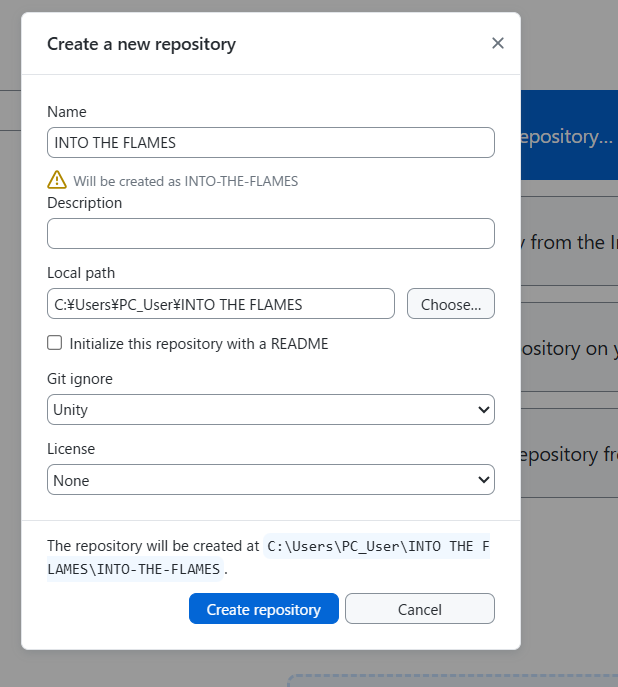Click the Name field containing INTO THE FLAMES
The height and width of the screenshot is (687, 618).
270,142
